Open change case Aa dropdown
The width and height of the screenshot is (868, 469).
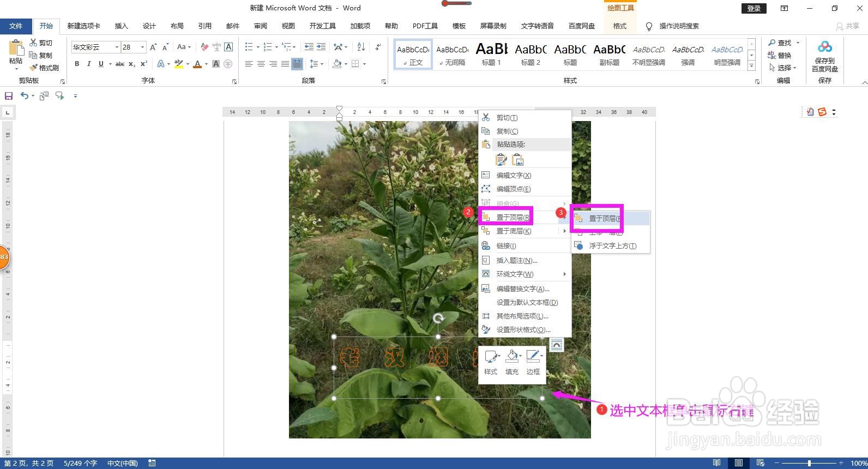[184, 47]
